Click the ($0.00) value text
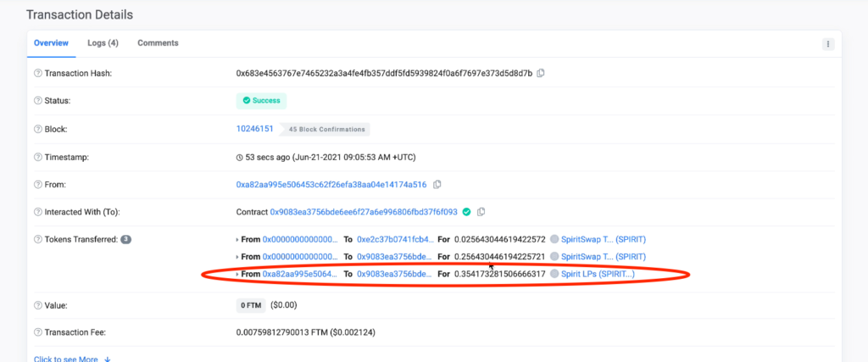The width and height of the screenshot is (868, 362). tap(284, 305)
